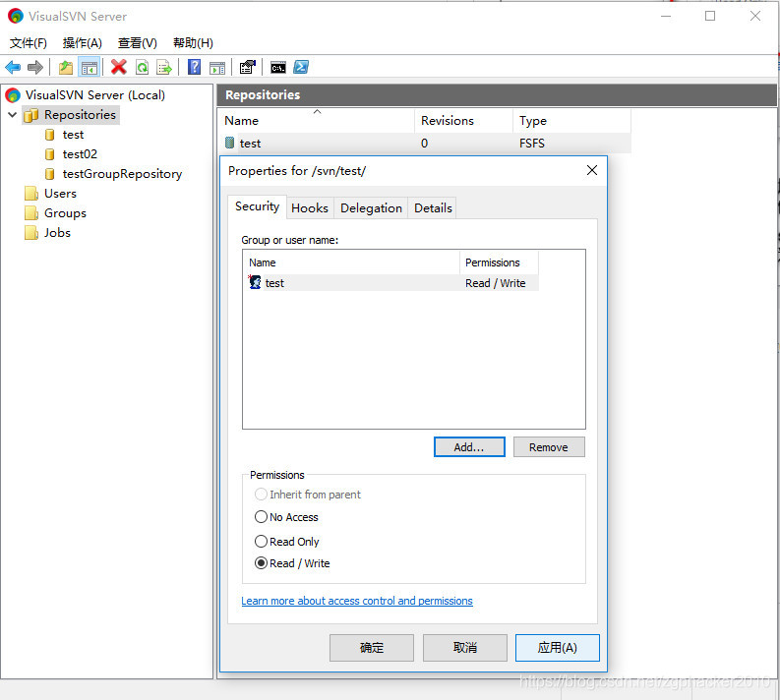Click the Export list toolbar icon
This screenshot has height=700, width=780.
coord(164,67)
